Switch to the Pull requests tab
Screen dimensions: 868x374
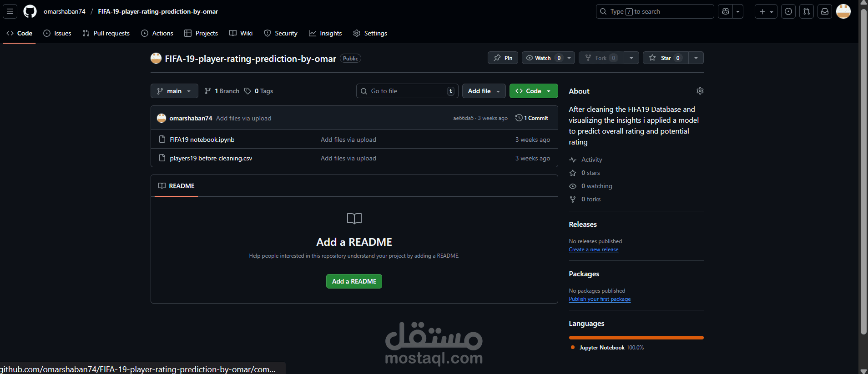coord(106,33)
